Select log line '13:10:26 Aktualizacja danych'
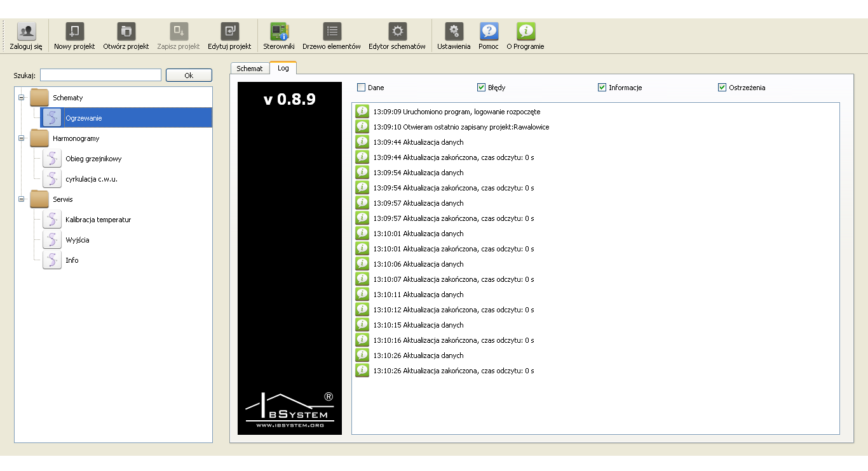 coord(418,355)
